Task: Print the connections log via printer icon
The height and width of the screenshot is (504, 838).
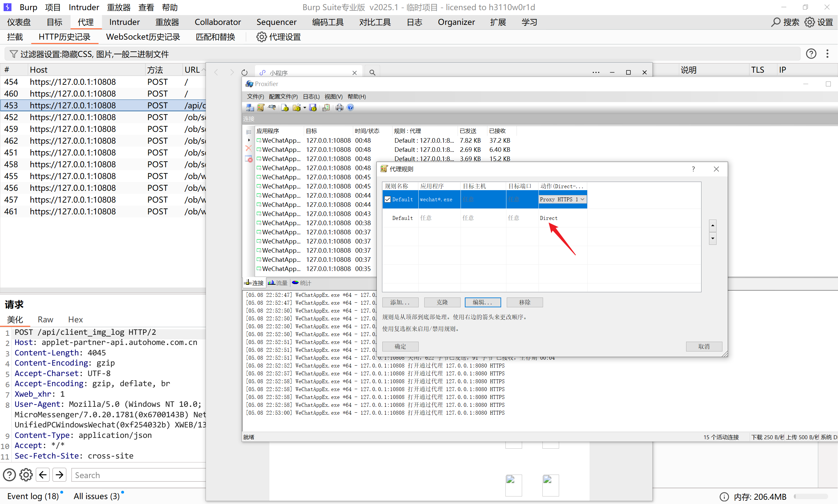Action: point(339,108)
